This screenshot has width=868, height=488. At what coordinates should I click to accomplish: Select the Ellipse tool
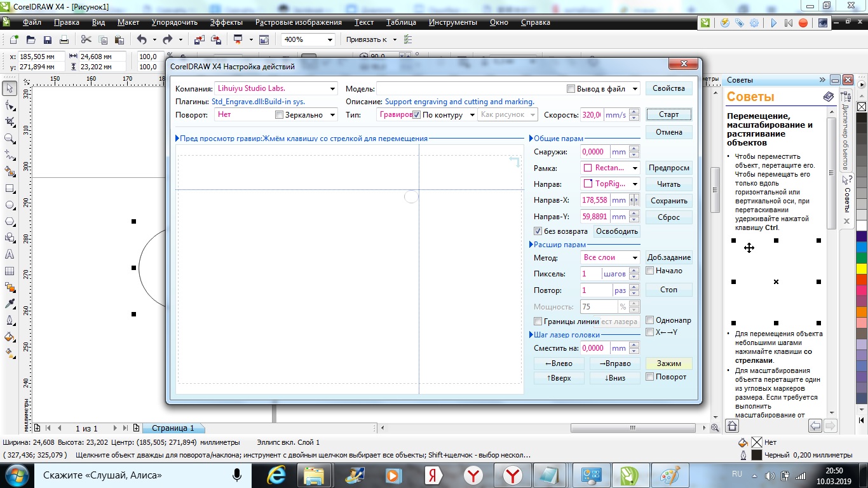pos(10,205)
